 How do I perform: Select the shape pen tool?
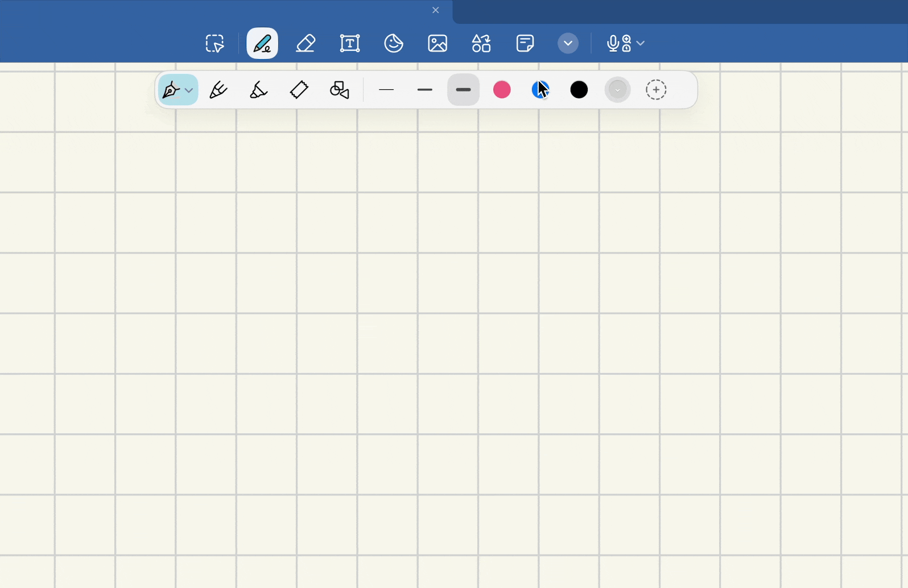(340, 90)
